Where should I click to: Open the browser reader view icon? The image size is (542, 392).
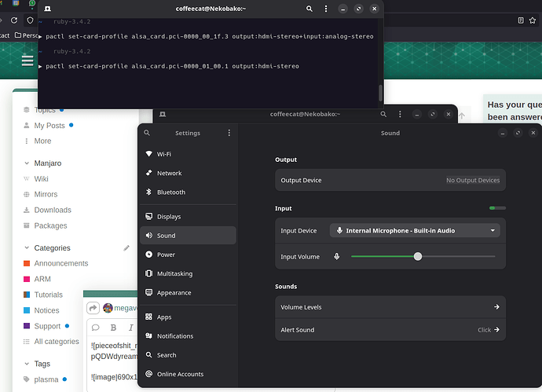[521, 20]
